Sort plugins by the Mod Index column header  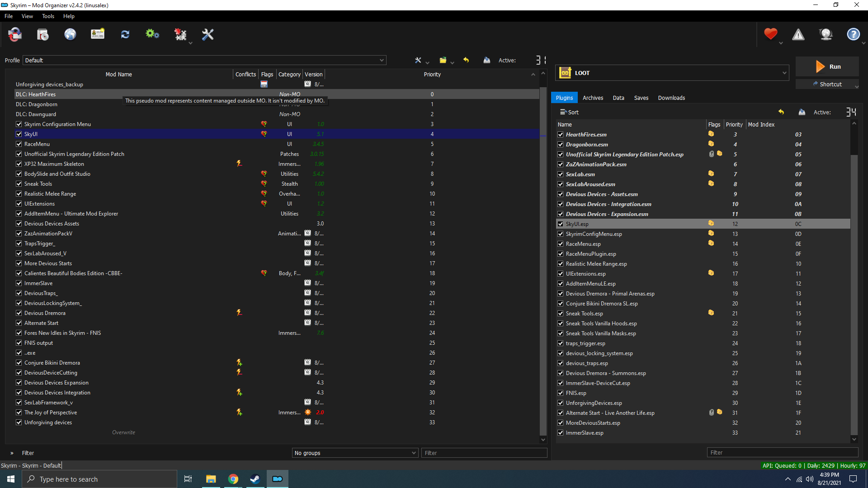[761, 124]
